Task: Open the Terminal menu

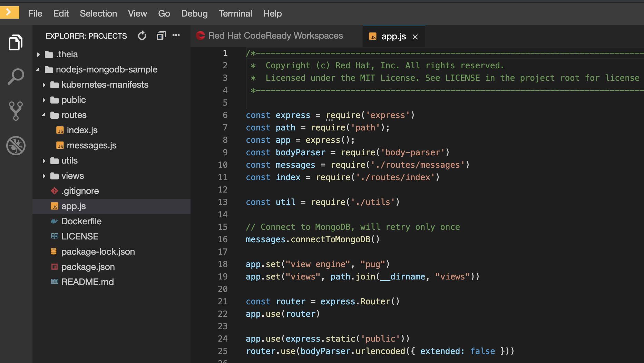Action: click(x=235, y=13)
